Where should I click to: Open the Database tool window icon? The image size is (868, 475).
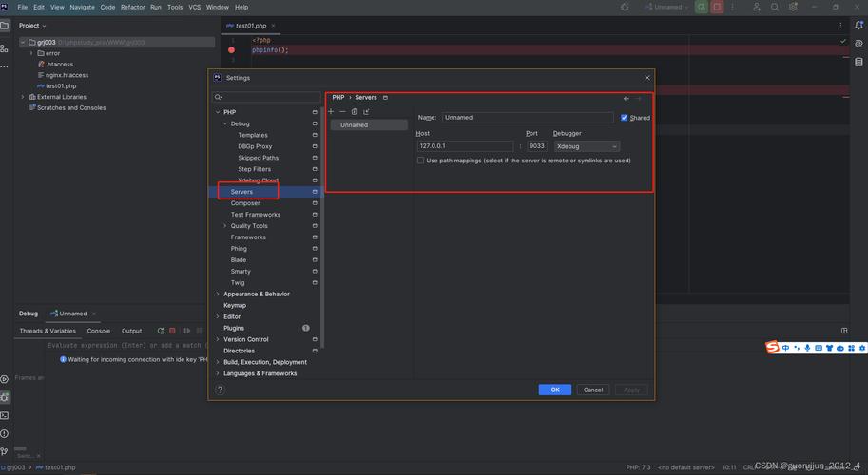point(858,62)
